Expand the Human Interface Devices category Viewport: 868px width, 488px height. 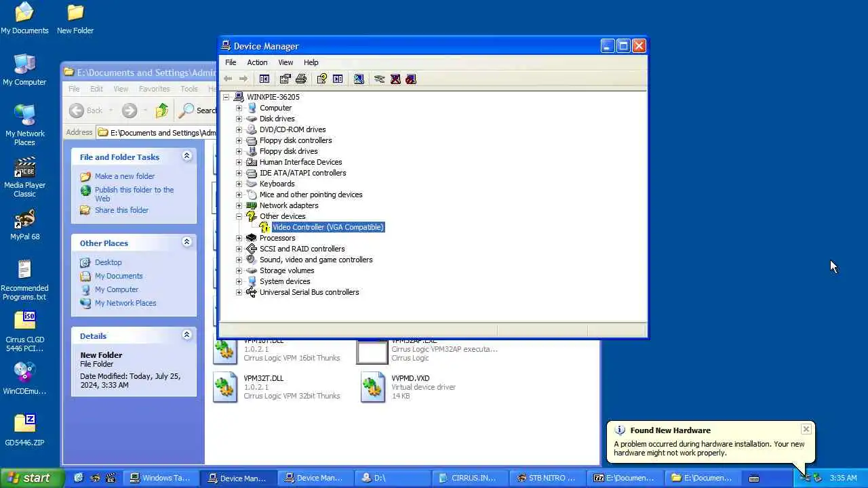click(x=239, y=162)
